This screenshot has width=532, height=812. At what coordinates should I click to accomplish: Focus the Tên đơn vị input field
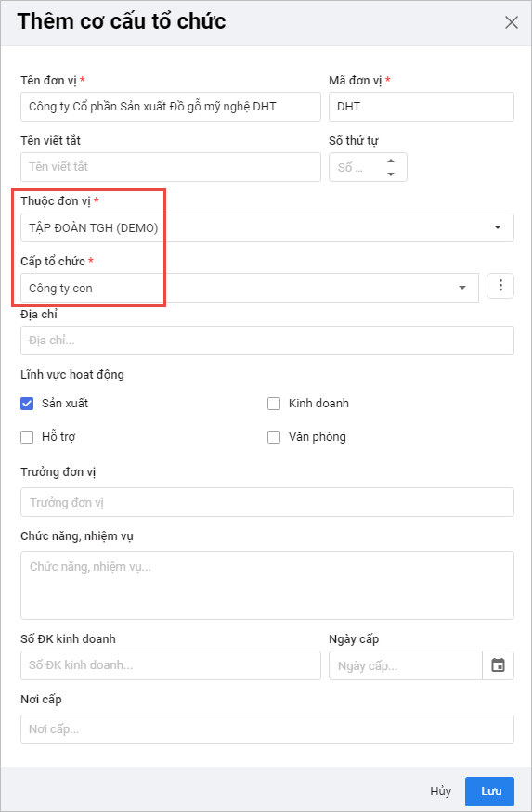pyautogui.click(x=171, y=107)
